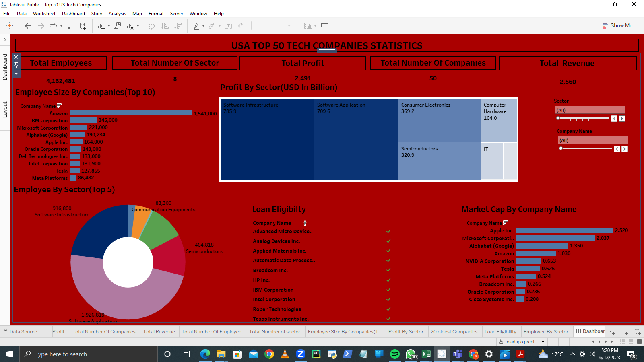Screen dimensions: 644x362
Task: Click the Show/hide cards icon
Action: click(x=308, y=26)
